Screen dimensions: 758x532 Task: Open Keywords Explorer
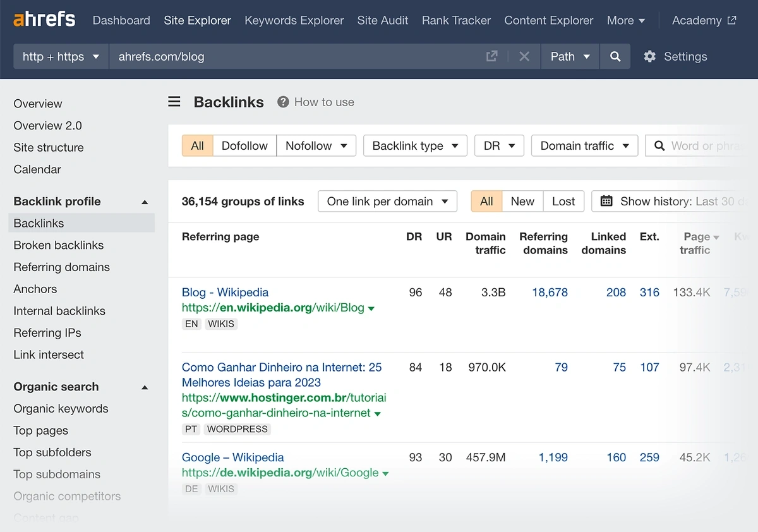[x=294, y=20]
